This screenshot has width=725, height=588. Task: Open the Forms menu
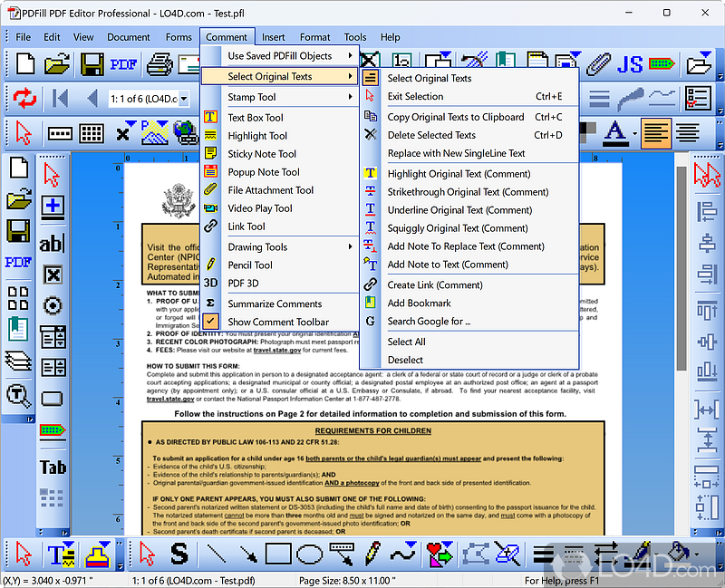pyautogui.click(x=179, y=37)
